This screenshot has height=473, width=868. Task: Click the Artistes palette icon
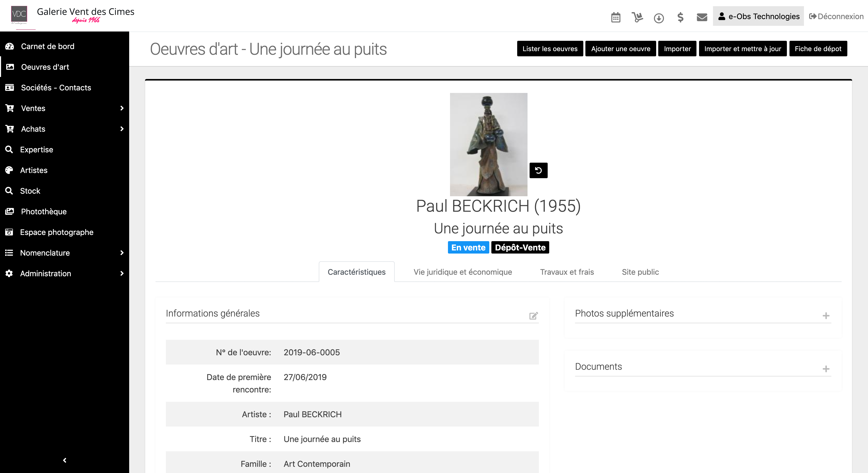click(x=9, y=170)
